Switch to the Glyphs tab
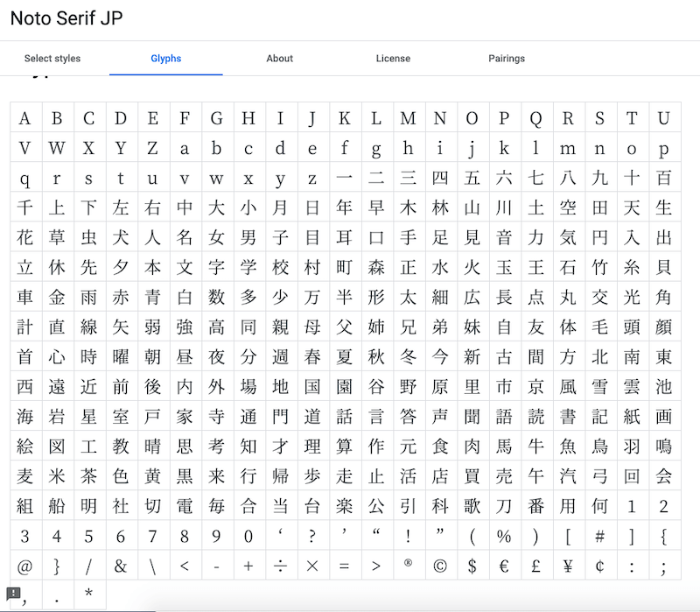 pos(165,59)
